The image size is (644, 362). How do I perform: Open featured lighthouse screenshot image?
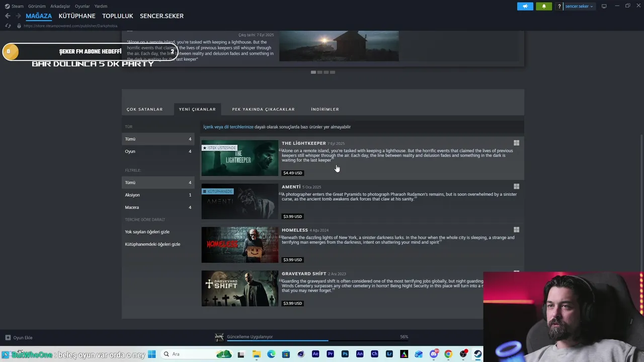click(339, 46)
